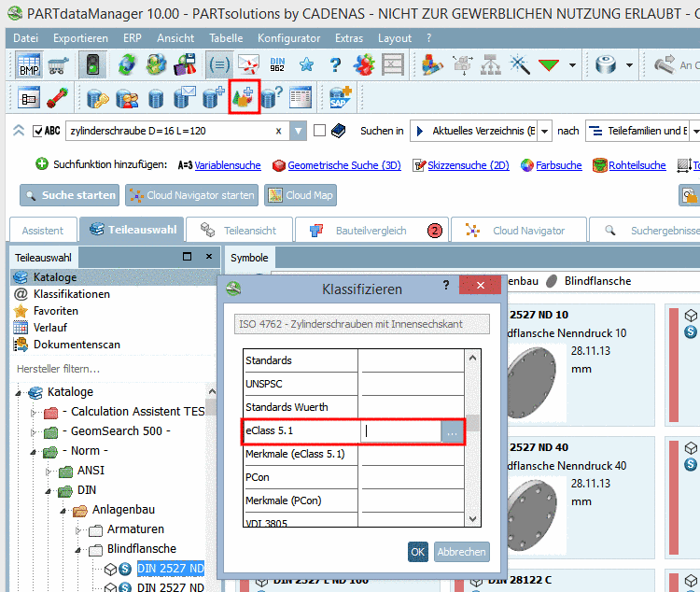This screenshot has height=592, width=700.
Task: Toggle the empty checkbox beside book icon
Action: 319,131
